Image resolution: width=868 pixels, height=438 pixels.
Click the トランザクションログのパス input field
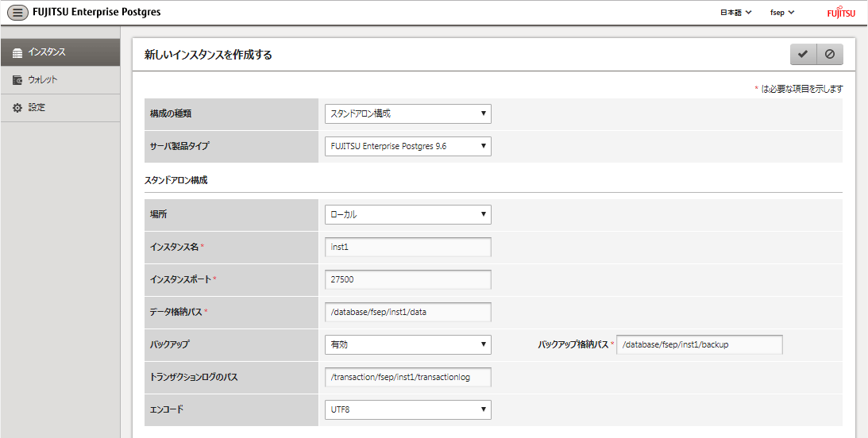pos(408,377)
